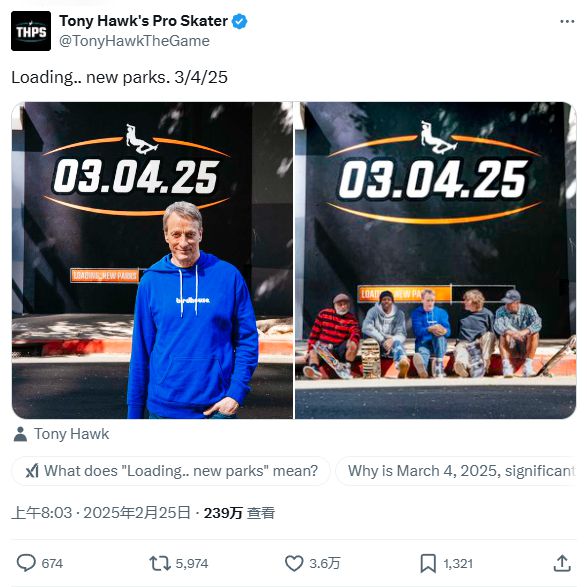Click the Grok icon in suggestion chip
The height and width of the screenshot is (587, 587).
point(32,471)
